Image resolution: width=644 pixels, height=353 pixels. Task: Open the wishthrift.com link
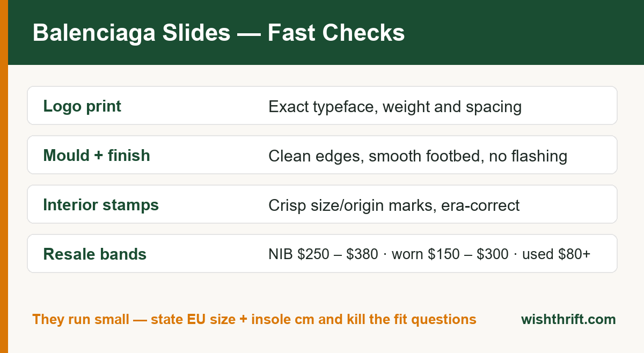coord(568,319)
